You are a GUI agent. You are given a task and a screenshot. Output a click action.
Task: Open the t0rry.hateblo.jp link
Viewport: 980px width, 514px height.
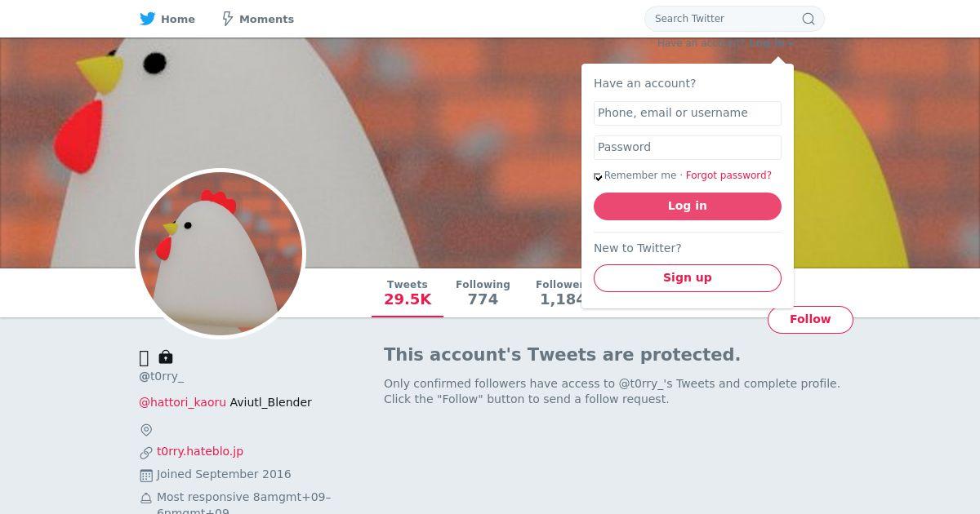(x=200, y=451)
